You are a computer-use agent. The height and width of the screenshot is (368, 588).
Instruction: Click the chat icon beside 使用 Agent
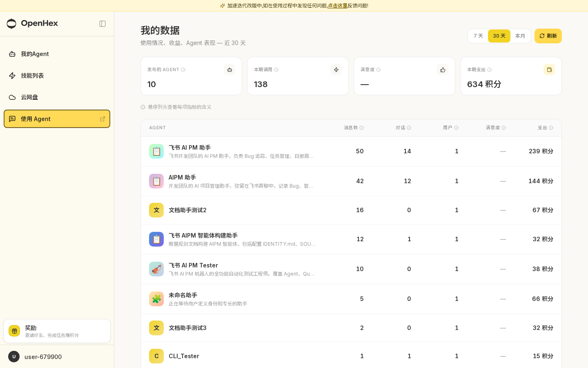12,119
